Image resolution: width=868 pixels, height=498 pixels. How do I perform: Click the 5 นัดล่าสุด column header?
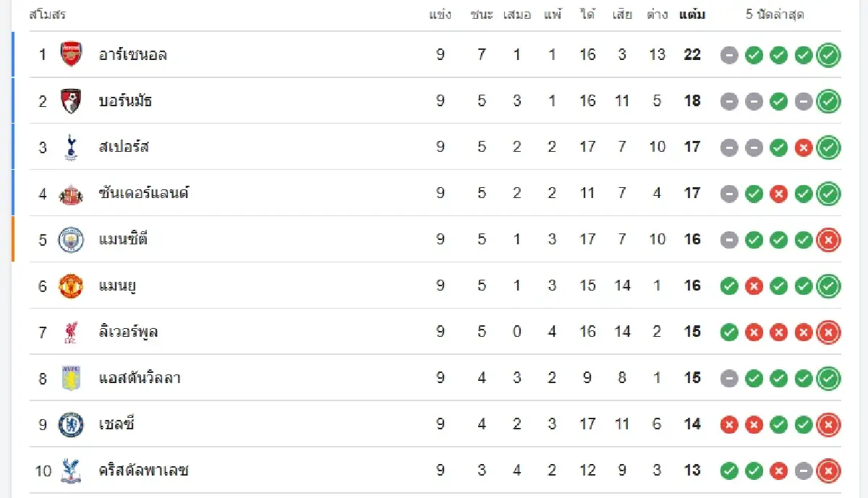(775, 14)
